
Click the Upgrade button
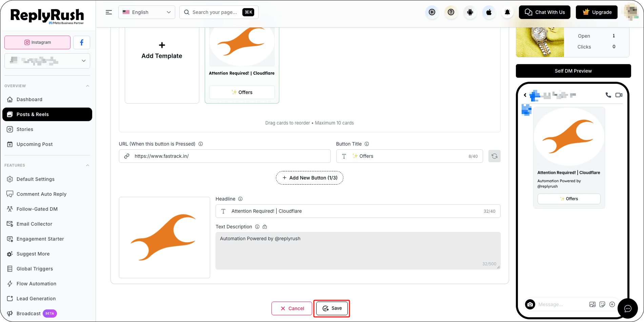click(597, 12)
